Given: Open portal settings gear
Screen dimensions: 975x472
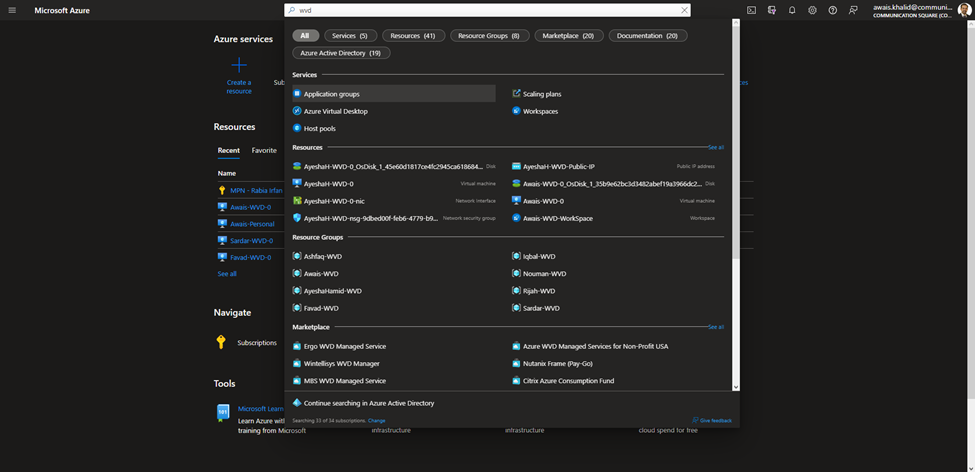Looking at the screenshot, I should coord(812,10).
